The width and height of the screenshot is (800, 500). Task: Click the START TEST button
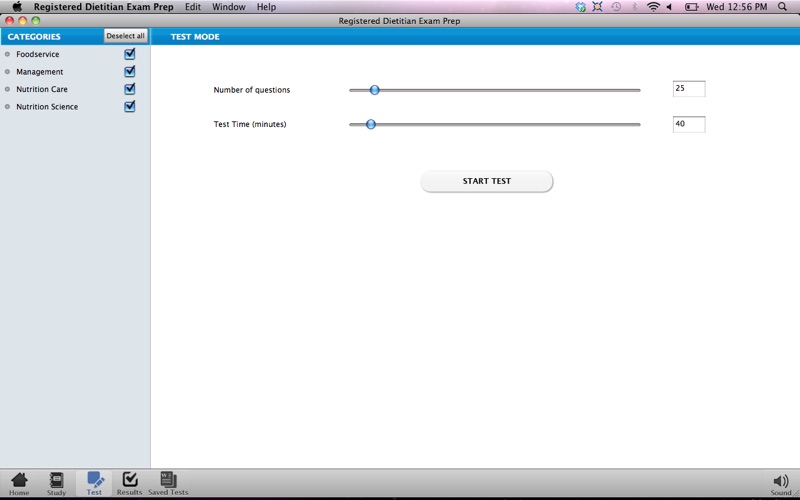487,181
